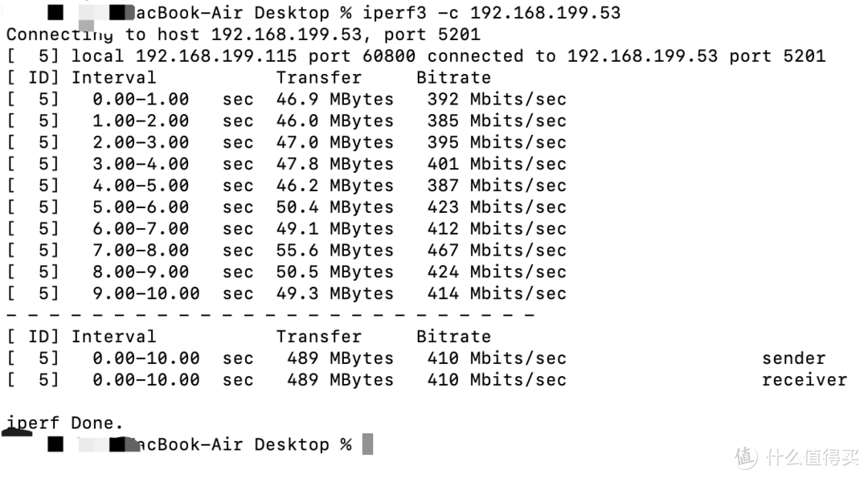Viewport: 868px width, 478px height.
Task: Click the 什么值得买 watermark text
Action: 812,458
